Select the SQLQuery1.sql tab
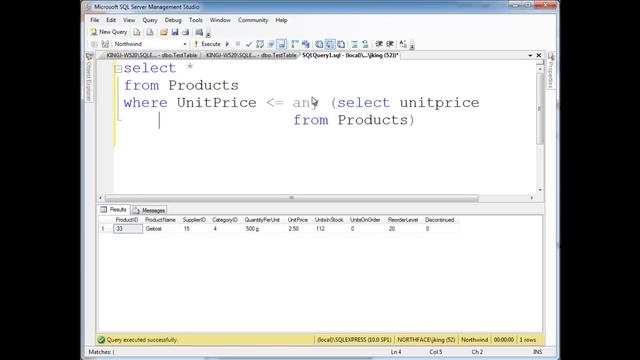Screen dimensions: 640x360 (350, 55)
